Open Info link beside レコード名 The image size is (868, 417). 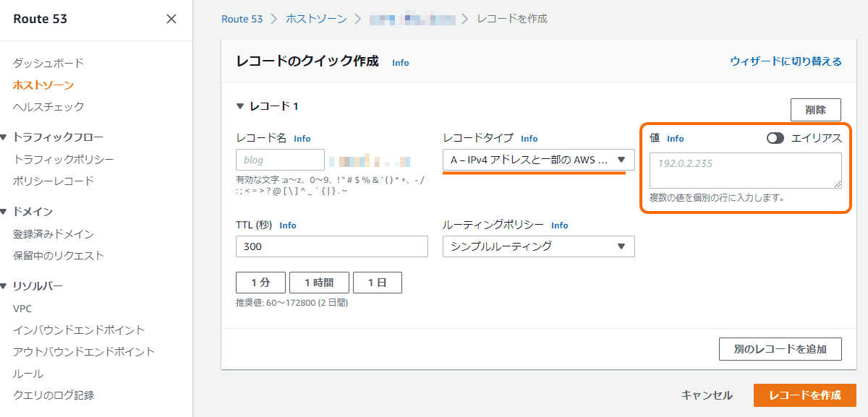click(x=302, y=139)
